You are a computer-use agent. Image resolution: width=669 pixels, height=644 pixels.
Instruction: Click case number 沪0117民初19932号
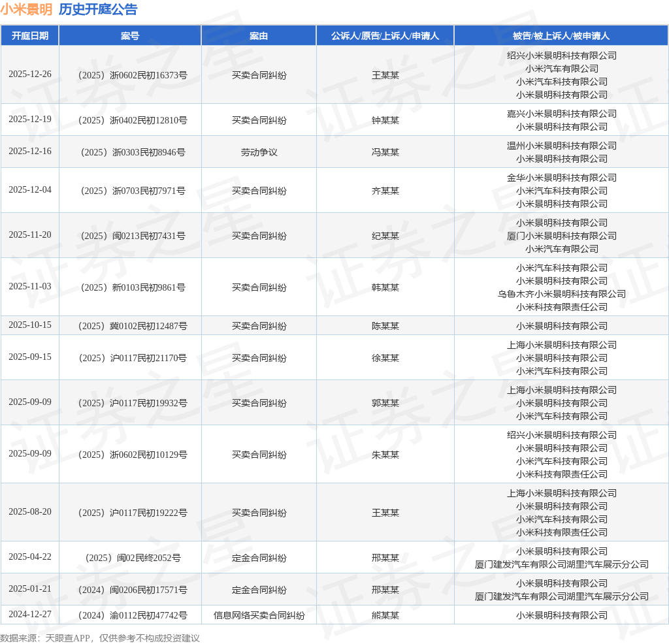tap(133, 404)
